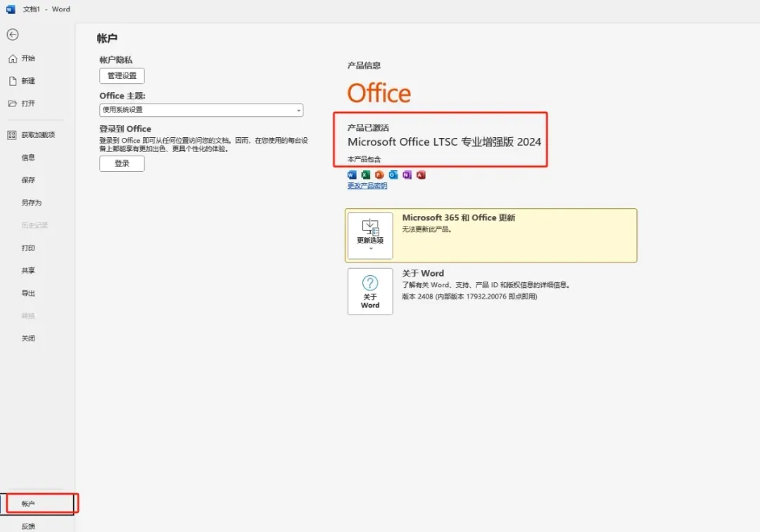The height and width of the screenshot is (532, 760).
Task: Click the Word logo in title bar
Action: 11,9
